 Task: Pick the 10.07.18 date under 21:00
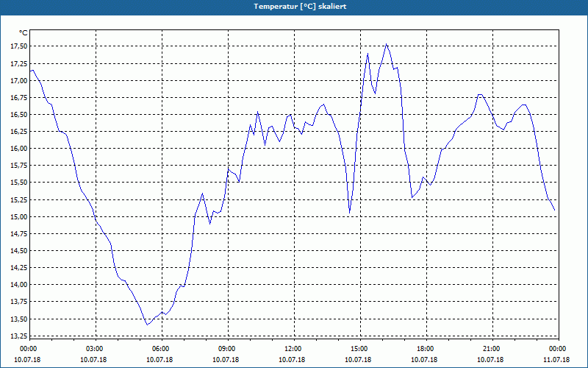tap(490, 359)
